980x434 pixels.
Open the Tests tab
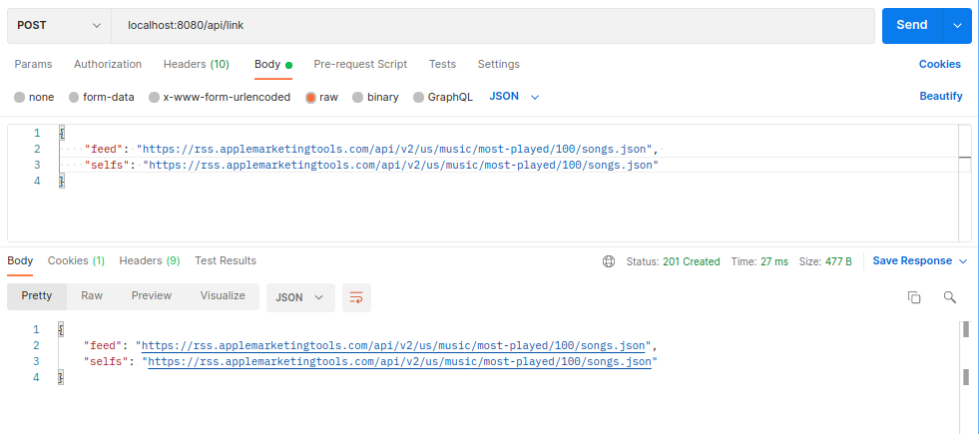point(442,64)
